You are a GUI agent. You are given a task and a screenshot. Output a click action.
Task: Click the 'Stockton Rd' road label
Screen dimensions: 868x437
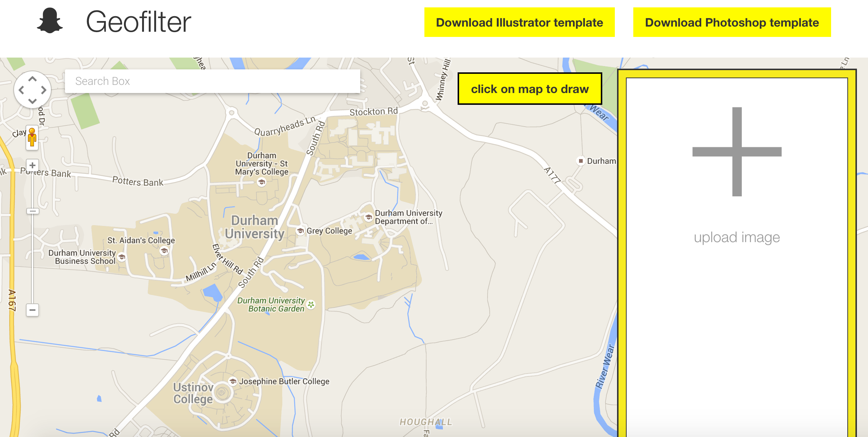coord(374,111)
